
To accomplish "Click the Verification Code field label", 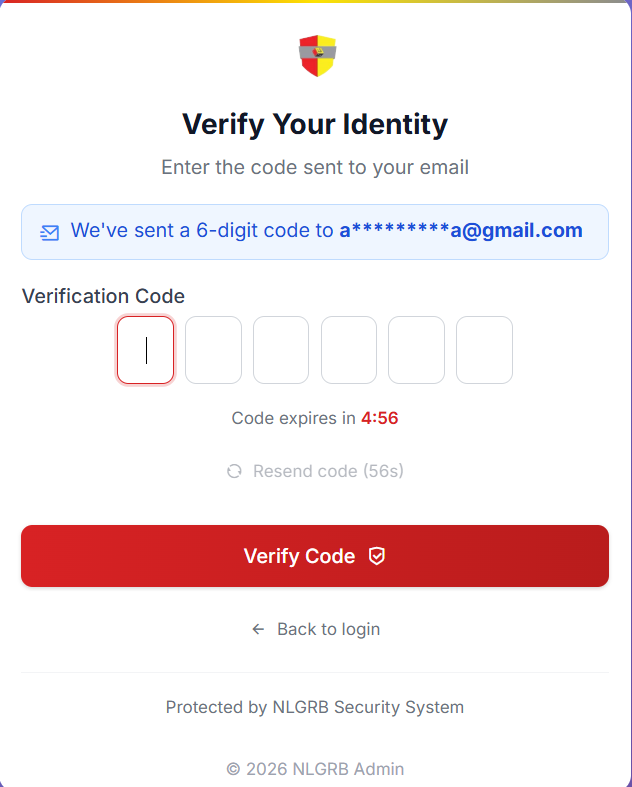I will point(103,296).
